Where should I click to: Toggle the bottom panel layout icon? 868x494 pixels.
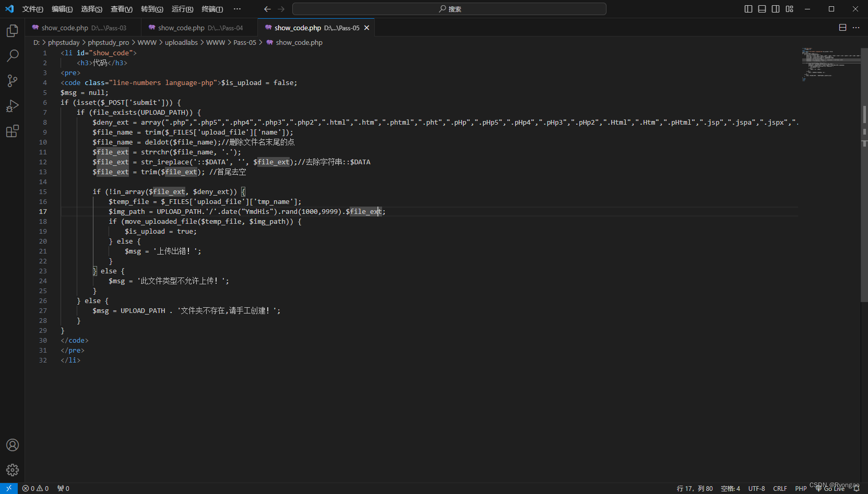(x=762, y=9)
